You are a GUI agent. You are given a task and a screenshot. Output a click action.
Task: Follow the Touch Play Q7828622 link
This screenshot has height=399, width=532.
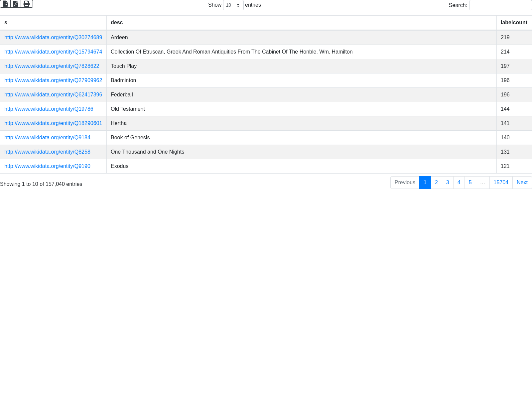pyautogui.click(x=52, y=66)
